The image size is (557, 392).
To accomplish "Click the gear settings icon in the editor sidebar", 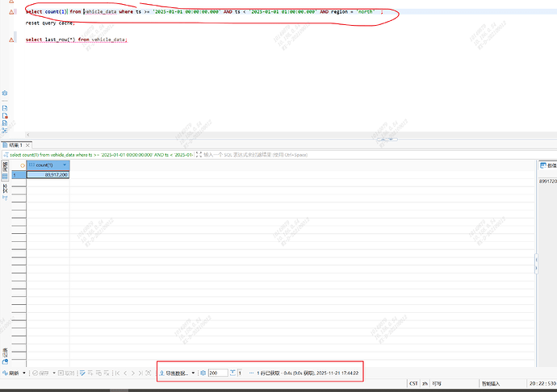I will pos(5,94).
